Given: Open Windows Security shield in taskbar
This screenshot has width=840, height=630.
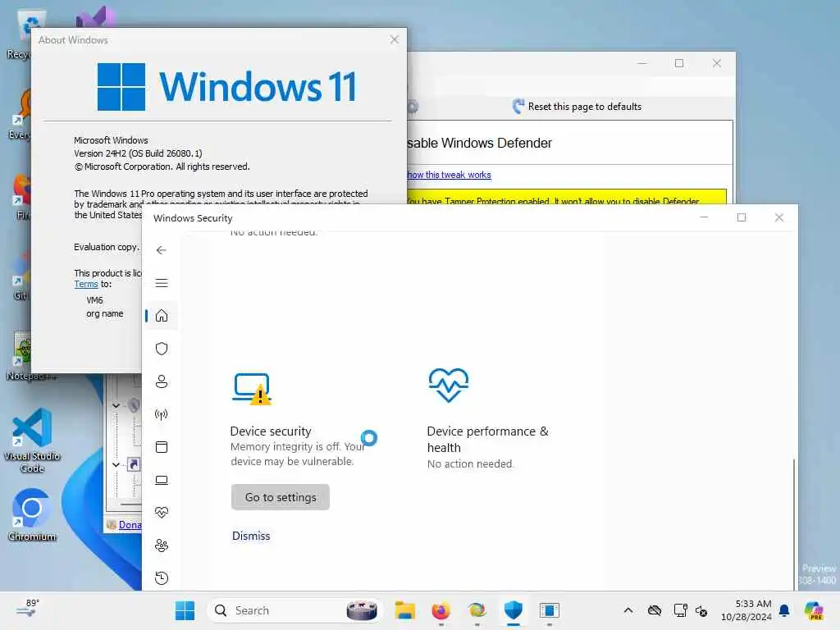Looking at the screenshot, I should [x=514, y=610].
